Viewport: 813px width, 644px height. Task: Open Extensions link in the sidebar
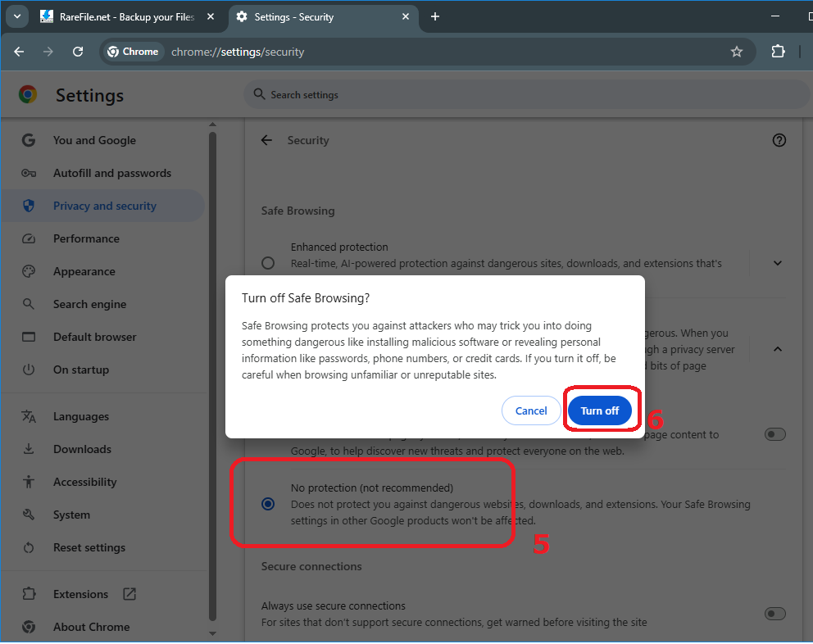coord(80,594)
